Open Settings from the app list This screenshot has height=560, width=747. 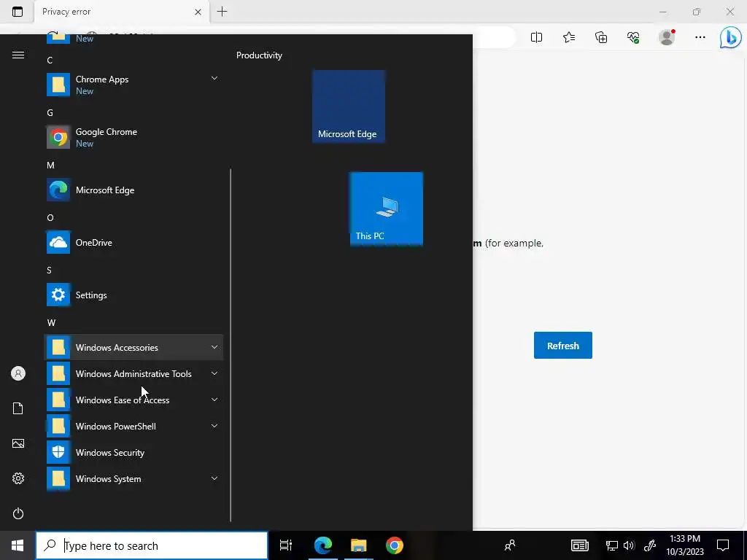(x=134, y=295)
